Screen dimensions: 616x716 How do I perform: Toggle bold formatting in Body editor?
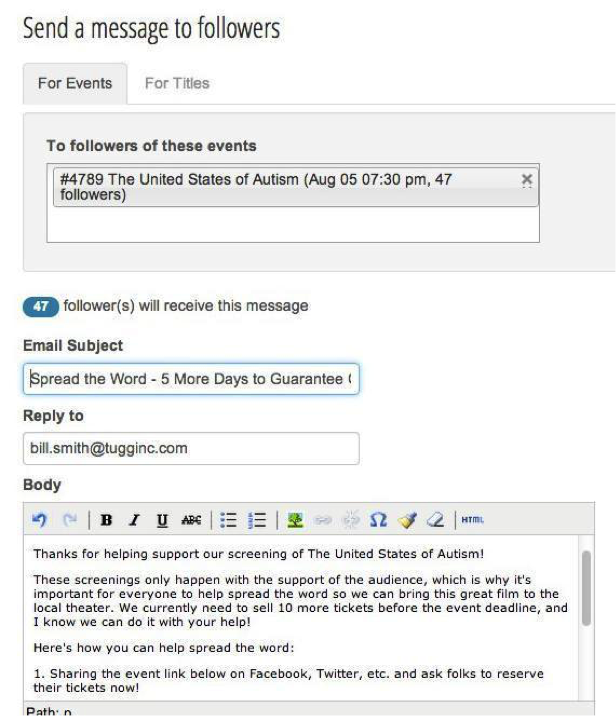106,520
